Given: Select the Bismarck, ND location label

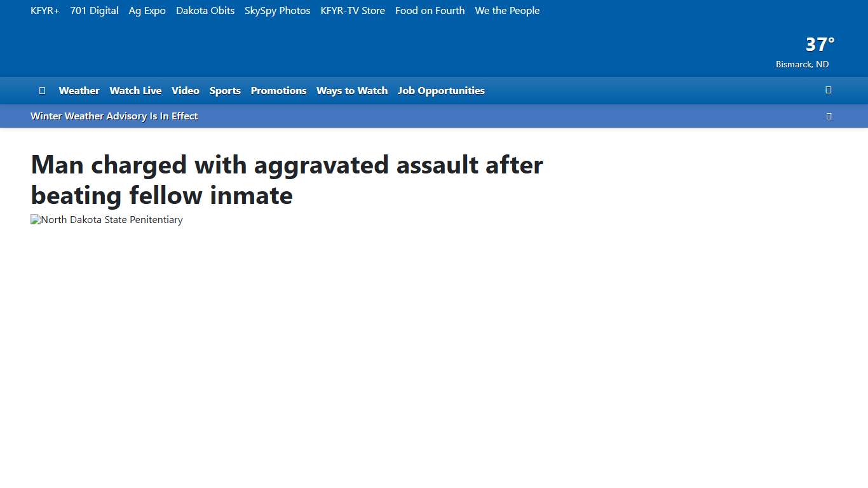Looking at the screenshot, I should 802,64.
